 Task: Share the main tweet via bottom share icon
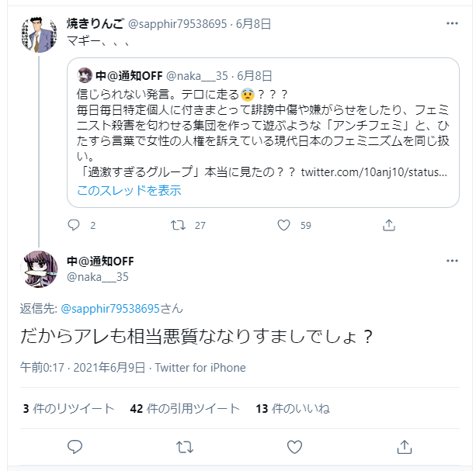(405, 447)
